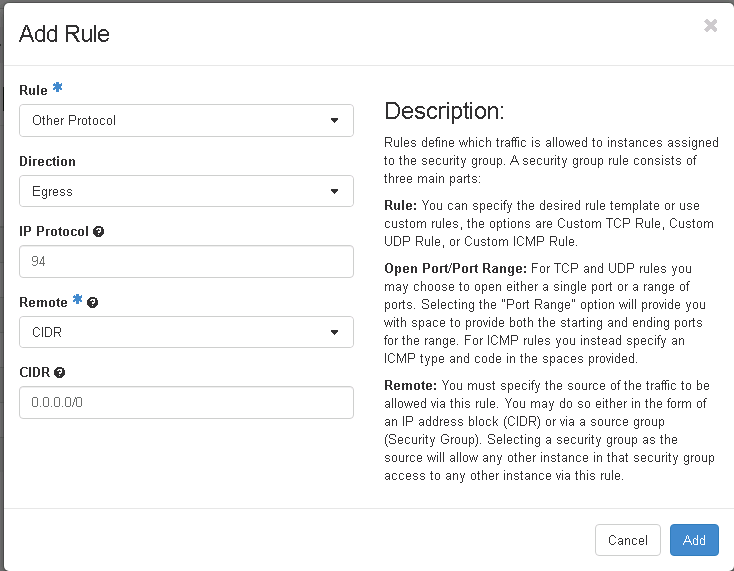
Task: Click the Add Rule dialog title
Action: pos(64,34)
